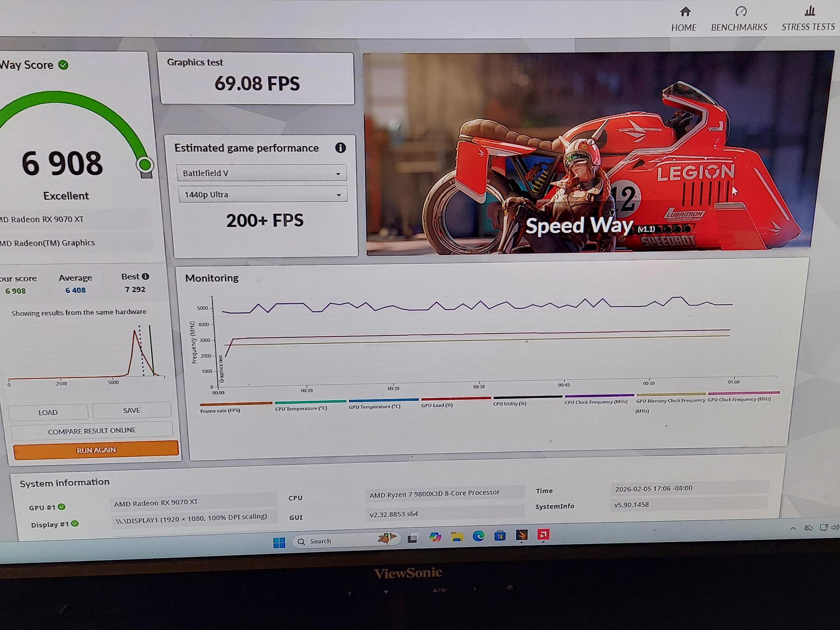Expand the 1440p Ultra resolution dropdown
This screenshot has width=840, height=630.
262,194
